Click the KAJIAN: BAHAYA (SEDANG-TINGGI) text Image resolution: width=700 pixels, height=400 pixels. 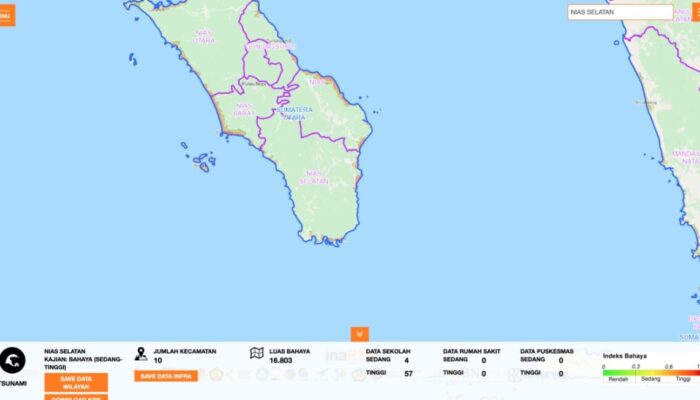point(83,363)
